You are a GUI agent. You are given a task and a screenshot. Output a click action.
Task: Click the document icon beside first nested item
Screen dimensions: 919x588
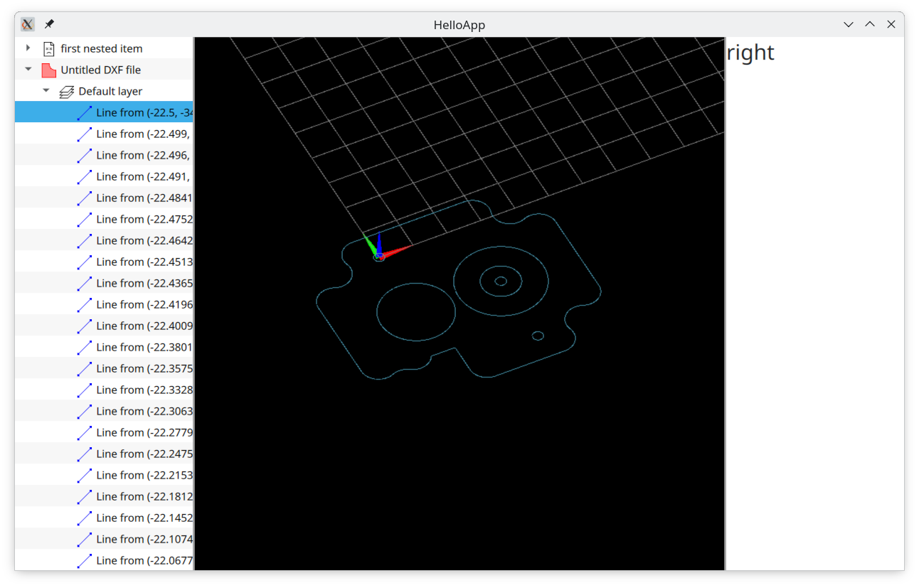coord(48,48)
